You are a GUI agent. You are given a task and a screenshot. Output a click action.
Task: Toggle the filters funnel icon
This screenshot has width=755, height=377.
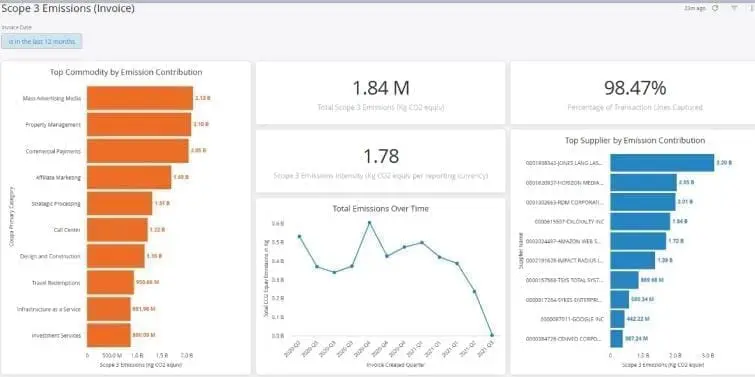734,8
